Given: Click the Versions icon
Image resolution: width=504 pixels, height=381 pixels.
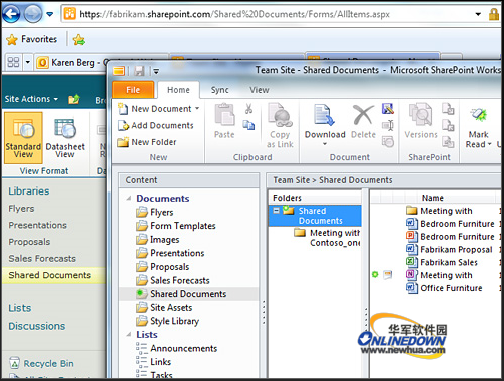Looking at the screenshot, I should point(421,115).
